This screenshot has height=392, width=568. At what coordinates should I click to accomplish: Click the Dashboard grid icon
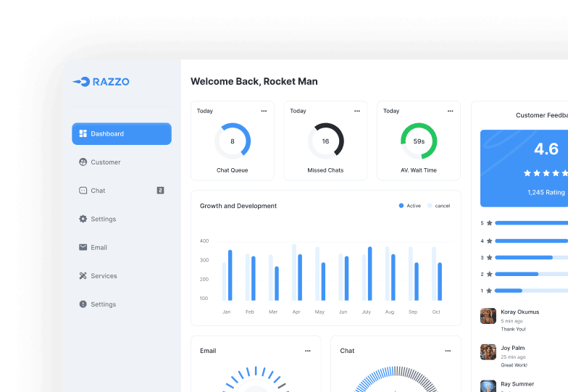[x=83, y=133]
